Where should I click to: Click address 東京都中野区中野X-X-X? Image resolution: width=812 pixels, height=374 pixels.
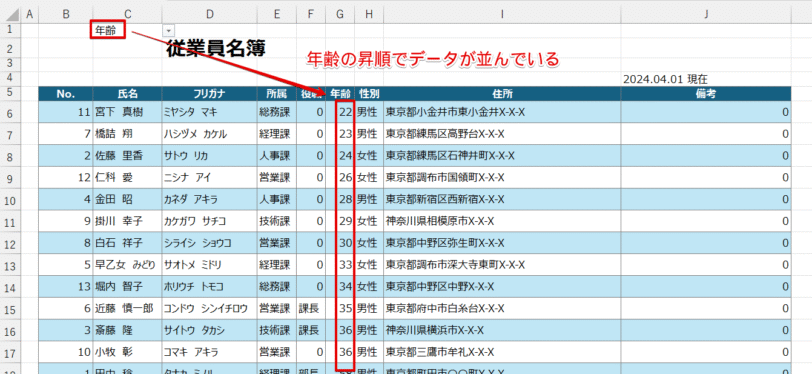[x=502, y=287]
